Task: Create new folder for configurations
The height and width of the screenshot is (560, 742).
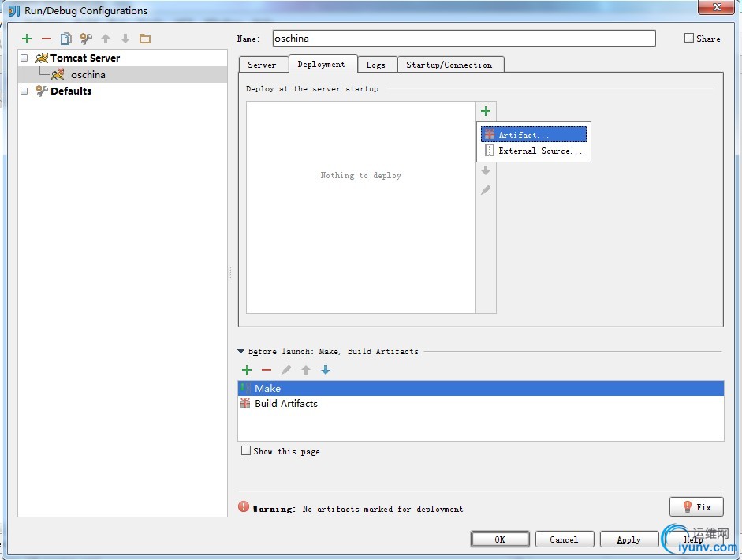Action: (x=145, y=39)
